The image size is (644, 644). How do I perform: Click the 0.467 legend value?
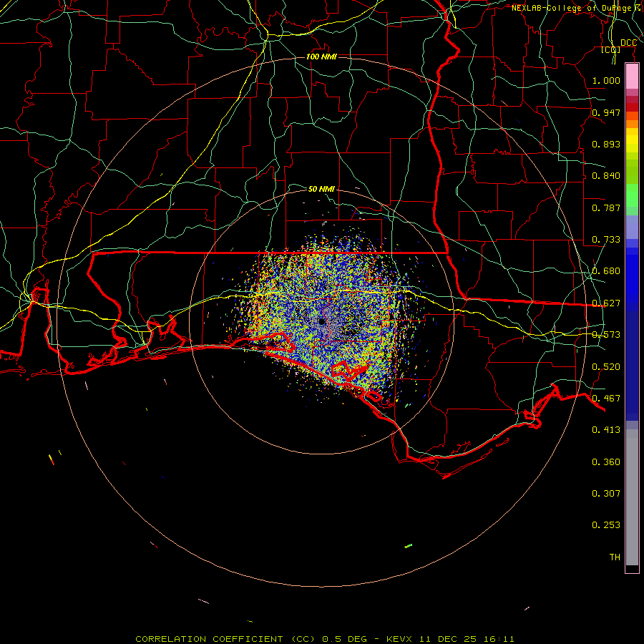coord(606,399)
